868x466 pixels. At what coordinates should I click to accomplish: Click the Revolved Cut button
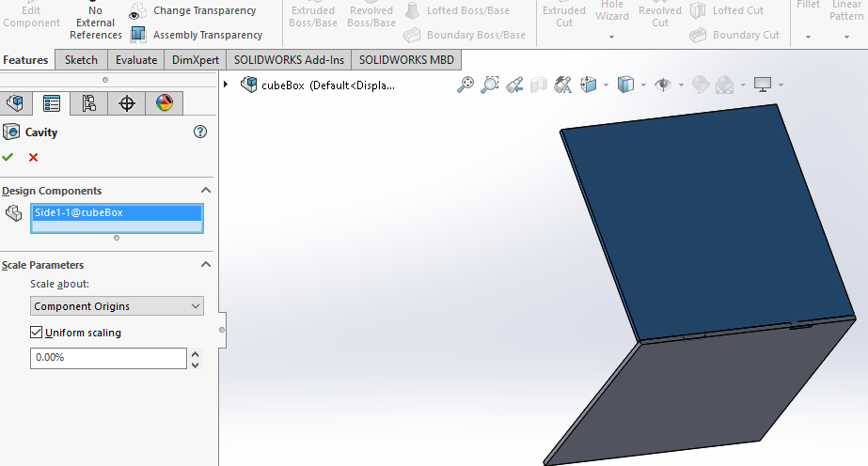point(660,17)
